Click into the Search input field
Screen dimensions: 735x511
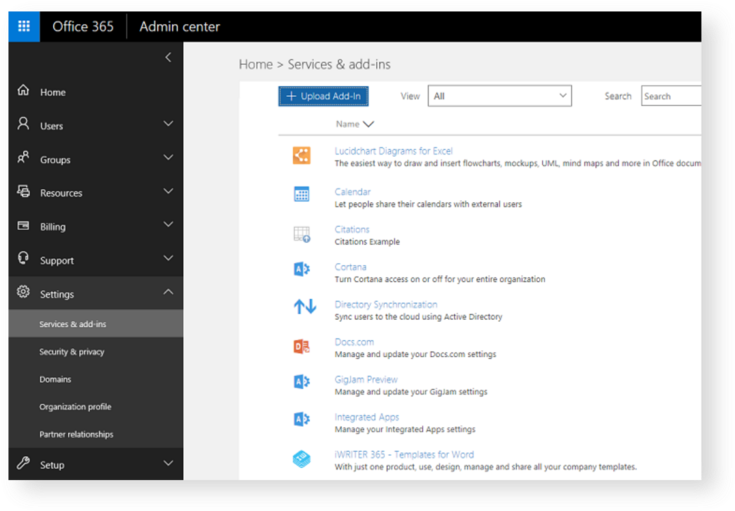671,96
